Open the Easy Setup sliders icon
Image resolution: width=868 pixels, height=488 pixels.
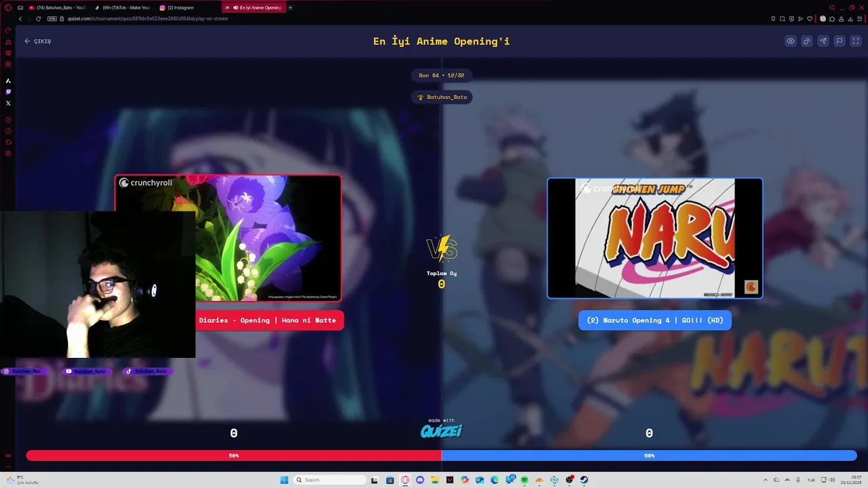coord(859,19)
